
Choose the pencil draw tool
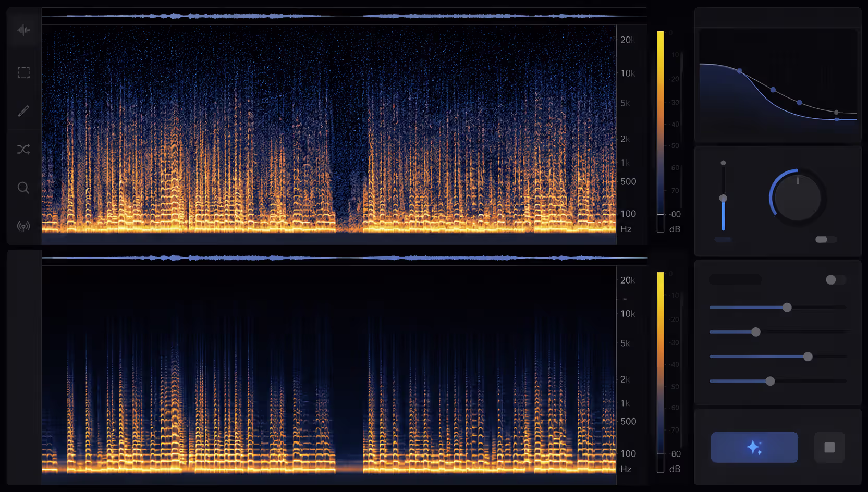(23, 111)
